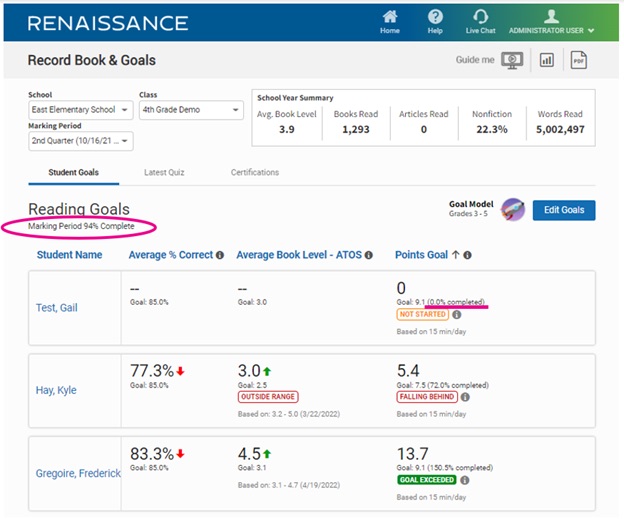
Task: Click the Marking Period 94% Complete text
Action: point(81,226)
